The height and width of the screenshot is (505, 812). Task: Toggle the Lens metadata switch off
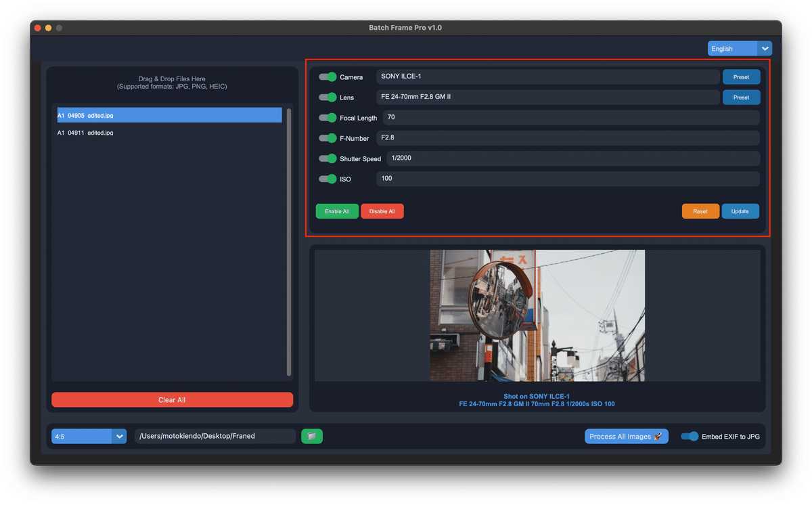tap(328, 97)
